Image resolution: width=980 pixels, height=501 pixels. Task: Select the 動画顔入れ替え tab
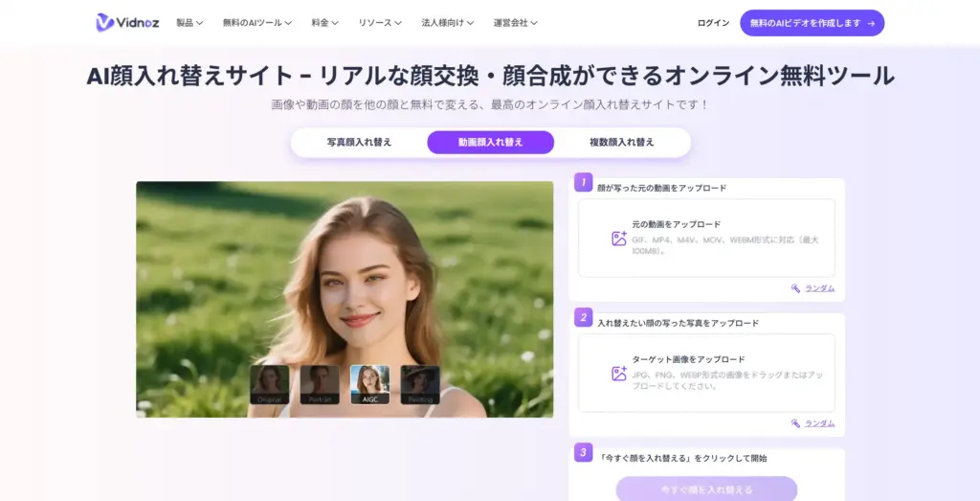pyautogui.click(x=491, y=142)
